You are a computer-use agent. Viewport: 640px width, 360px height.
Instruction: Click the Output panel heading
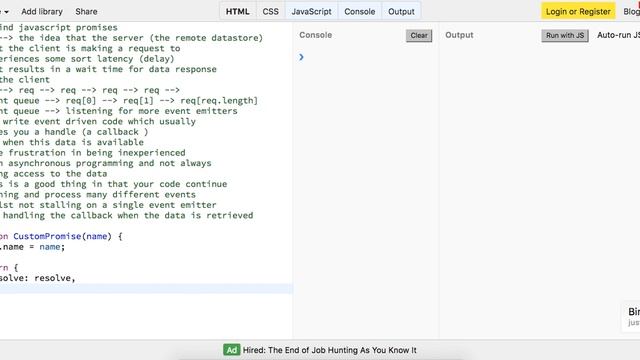[x=459, y=35]
